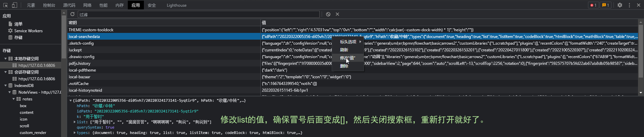Click the hPath value in preview

[104, 106]
